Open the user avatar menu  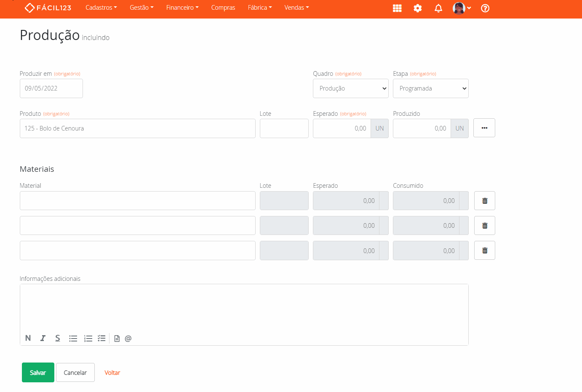tap(462, 8)
